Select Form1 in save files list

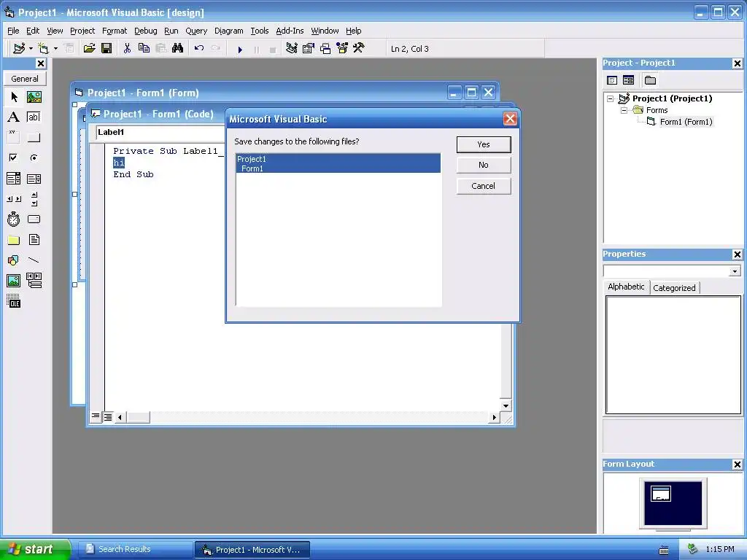338,168
